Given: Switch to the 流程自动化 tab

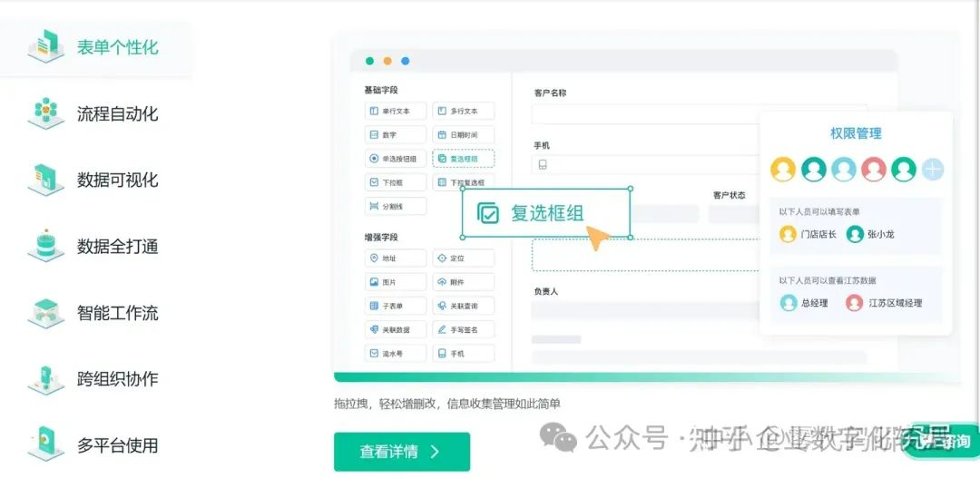Looking at the screenshot, I should pos(95,113).
